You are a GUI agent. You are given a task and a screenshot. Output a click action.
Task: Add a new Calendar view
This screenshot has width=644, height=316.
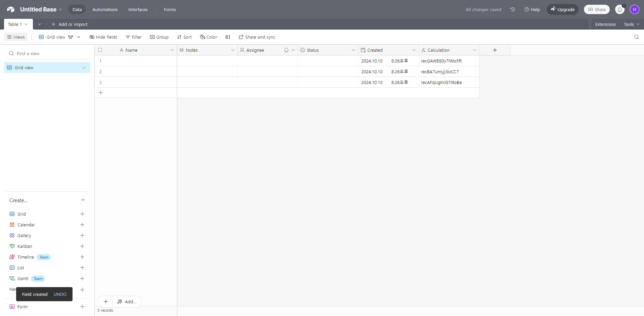coord(82,225)
